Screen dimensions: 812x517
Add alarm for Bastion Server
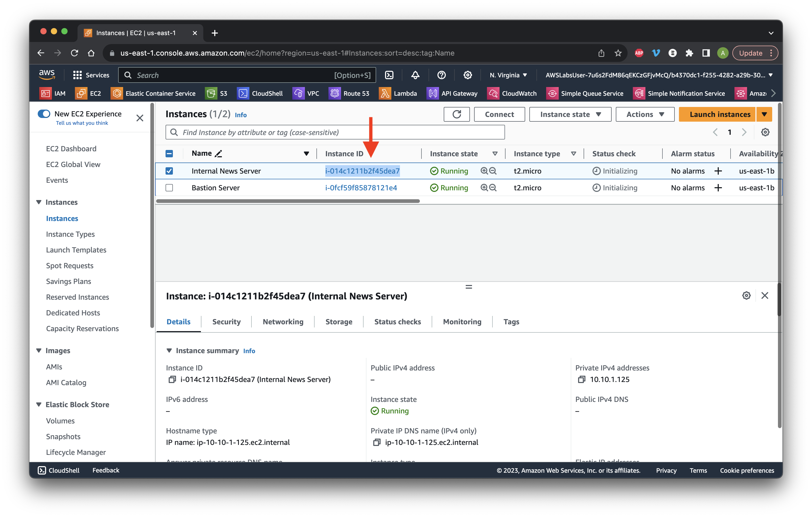click(718, 188)
